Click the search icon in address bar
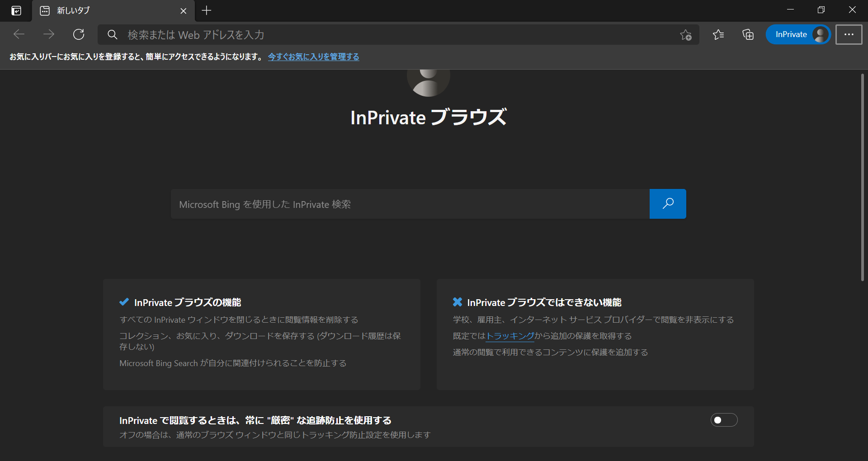This screenshot has width=868, height=461. coord(112,35)
